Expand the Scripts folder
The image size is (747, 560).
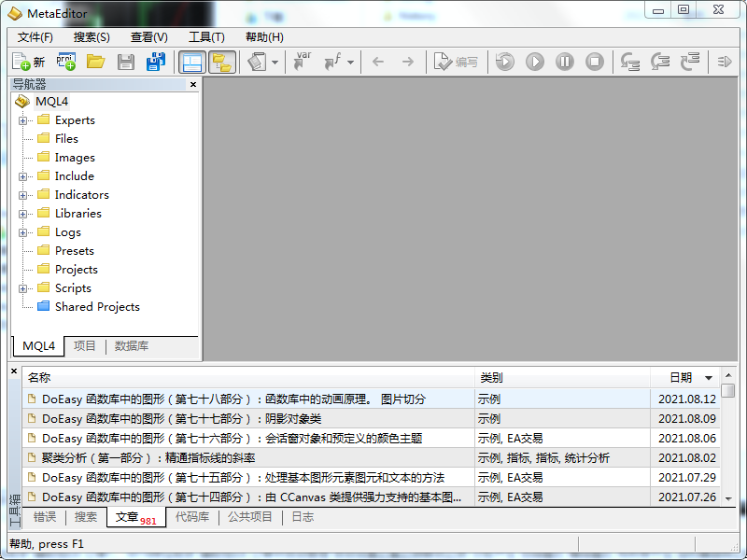click(x=22, y=288)
